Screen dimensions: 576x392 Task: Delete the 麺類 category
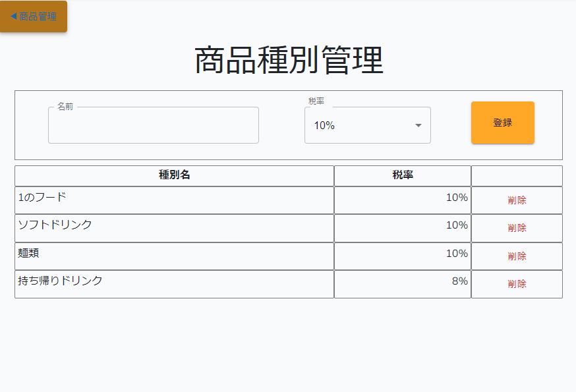click(517, 256)
